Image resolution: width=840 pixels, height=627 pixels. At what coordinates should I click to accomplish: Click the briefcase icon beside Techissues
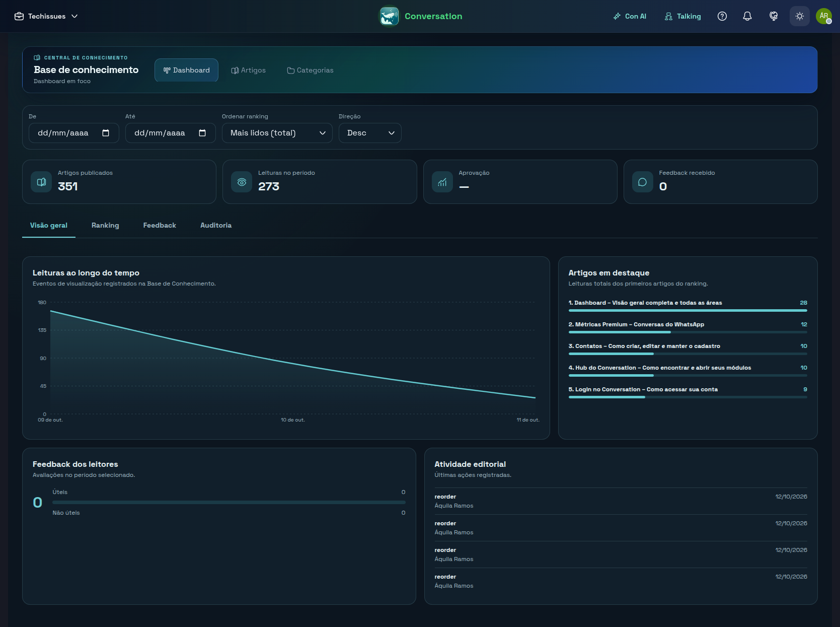19,16
